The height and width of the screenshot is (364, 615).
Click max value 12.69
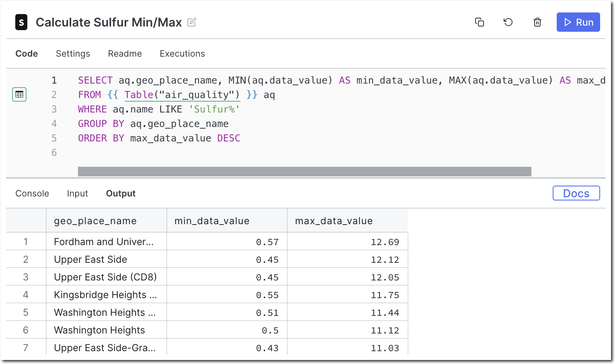[x=385, y=242]
